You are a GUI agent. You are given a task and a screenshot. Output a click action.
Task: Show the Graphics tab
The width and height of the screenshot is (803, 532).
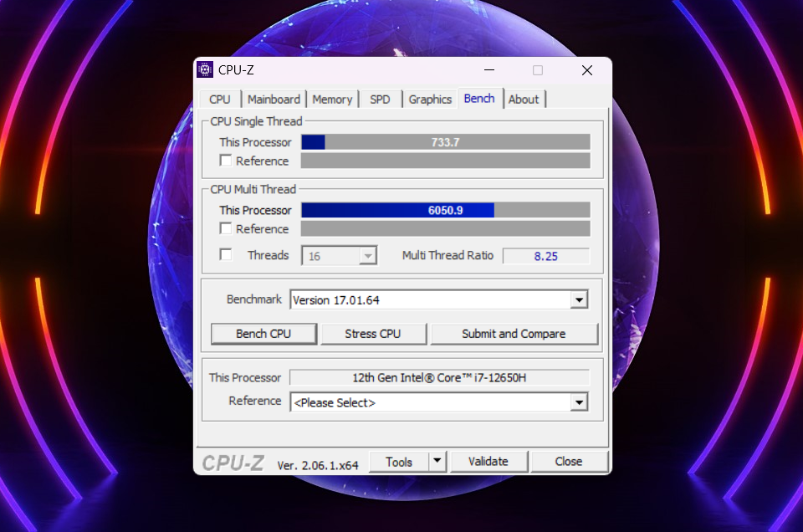click(430, 100)
